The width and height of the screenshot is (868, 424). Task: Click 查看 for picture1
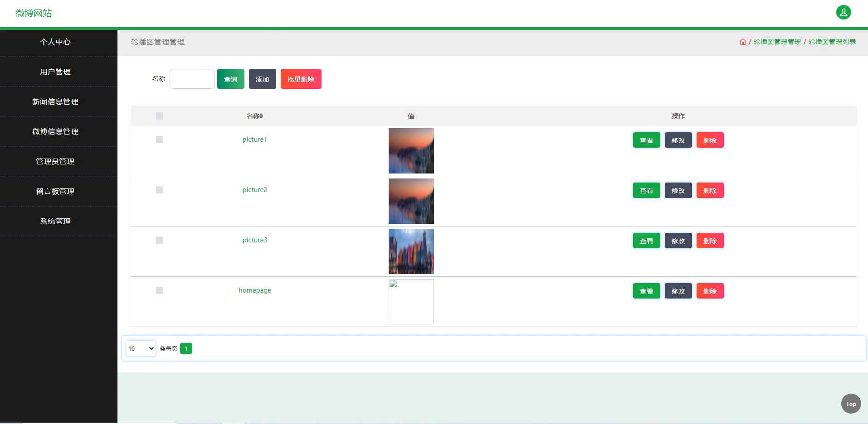647,140
